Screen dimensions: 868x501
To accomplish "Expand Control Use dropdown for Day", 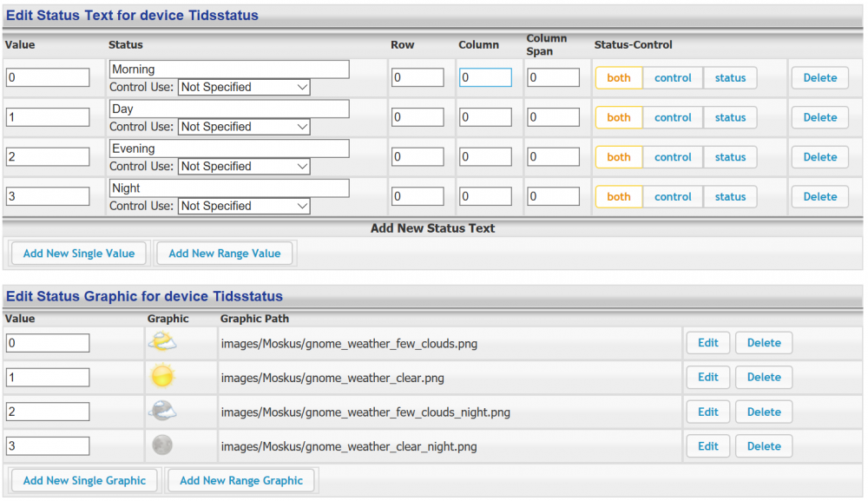I will [x=244, y=127].
